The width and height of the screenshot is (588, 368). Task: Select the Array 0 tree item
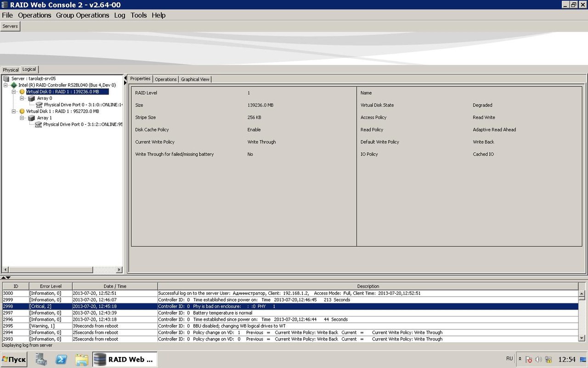coord(45,98)
